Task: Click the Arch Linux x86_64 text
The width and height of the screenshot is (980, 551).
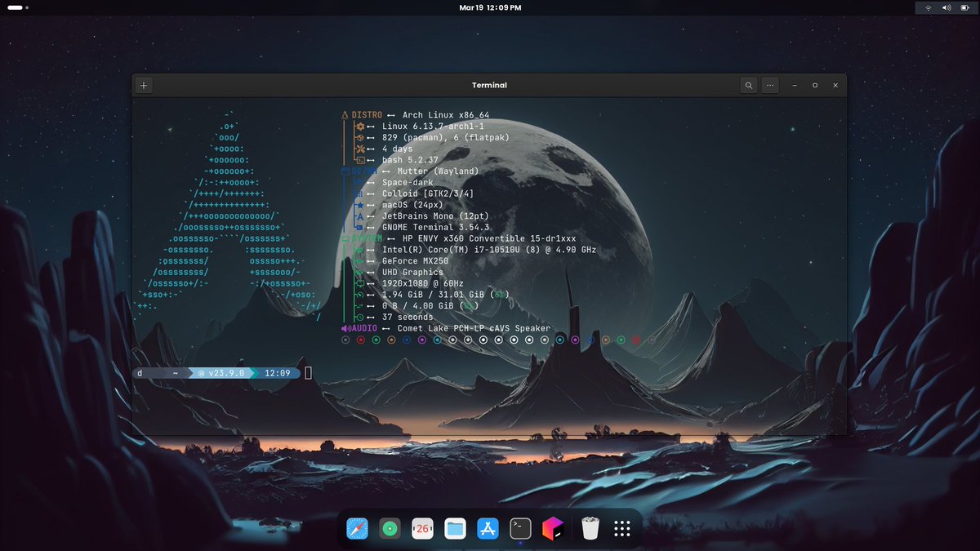Action: [x=446, y=115]
